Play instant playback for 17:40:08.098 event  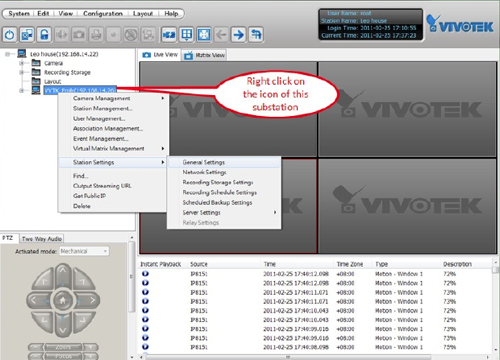tap(145, 347)
